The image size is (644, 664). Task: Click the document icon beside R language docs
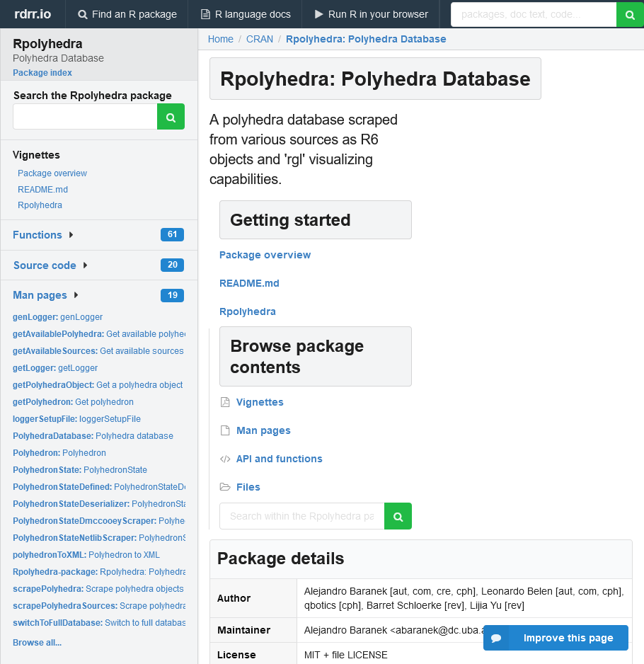[x=205, y=14]
